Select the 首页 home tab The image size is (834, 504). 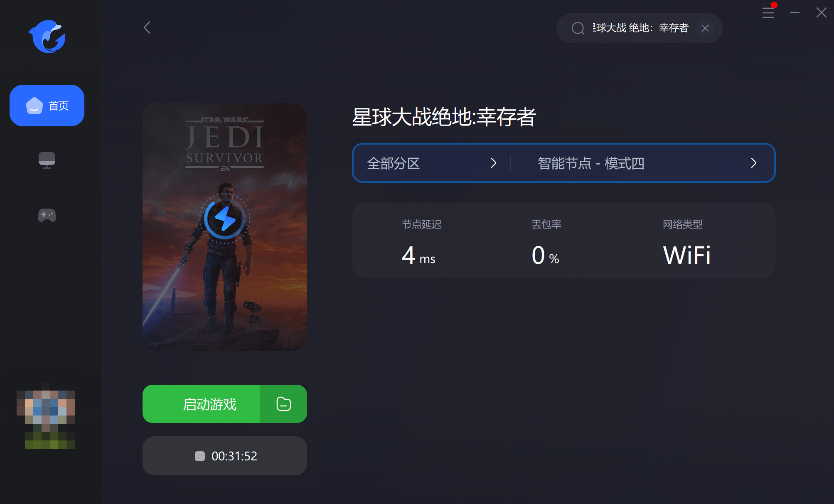(47, 106)
